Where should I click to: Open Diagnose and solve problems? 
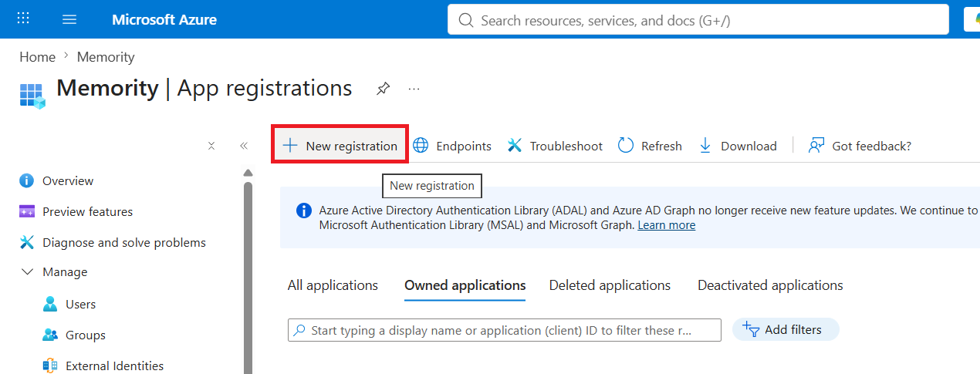point(123,242)
